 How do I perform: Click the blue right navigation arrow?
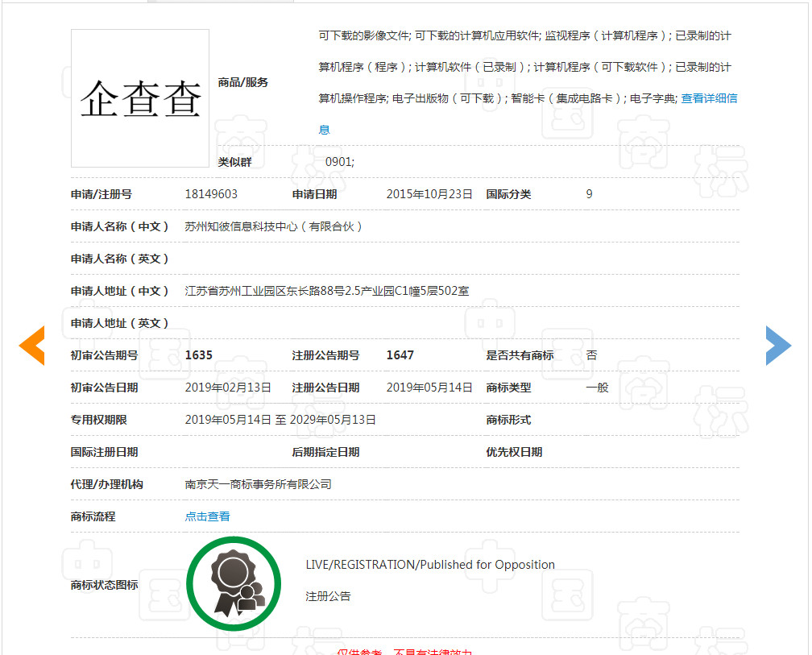(x=778, y=346)
